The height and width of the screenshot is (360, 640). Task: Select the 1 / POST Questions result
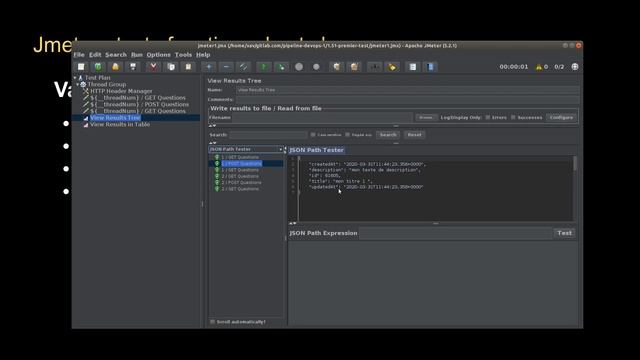click(241, 163)
